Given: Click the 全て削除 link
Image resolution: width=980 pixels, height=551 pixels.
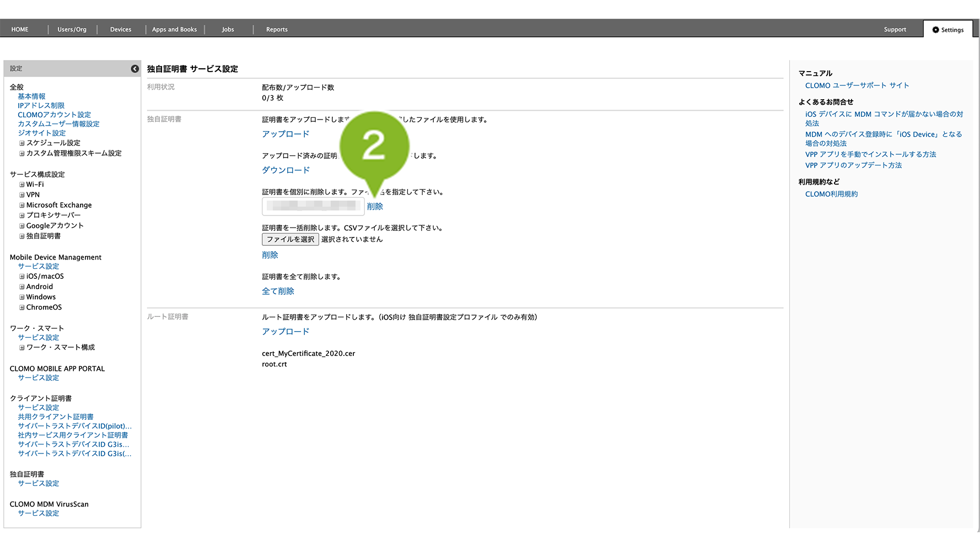Looking at the screenshot, I should pos(278,291).
